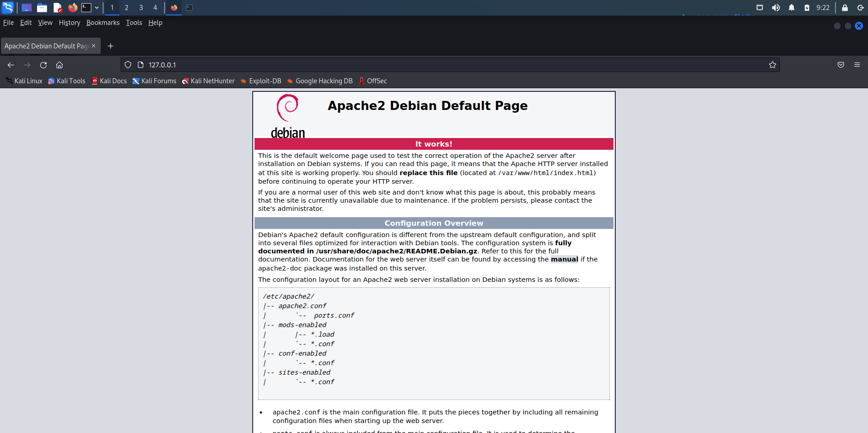This screenshot has height=433, width=868.
Task: Launch Firefox from the panel launcher
Action: click(x=72, y=8)
